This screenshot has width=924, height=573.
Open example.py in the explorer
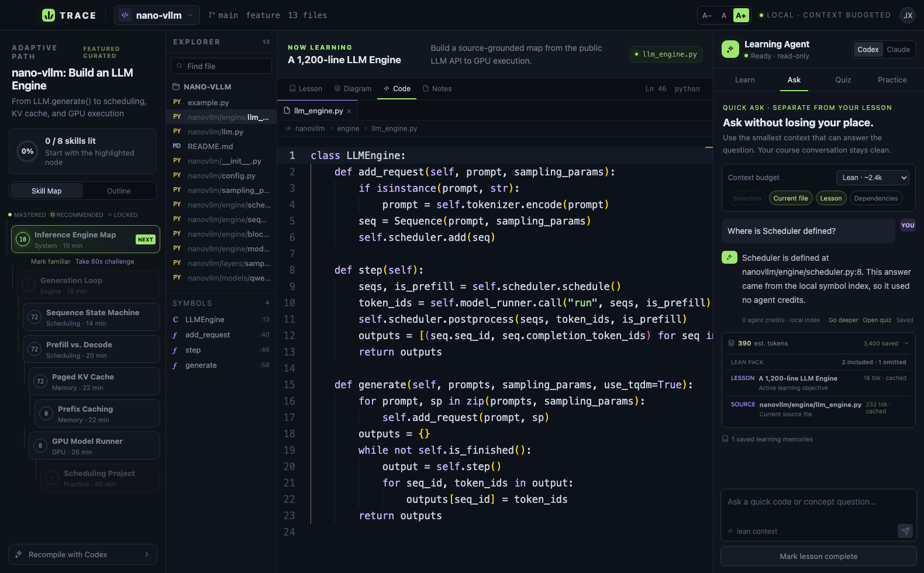click(221, 102)
